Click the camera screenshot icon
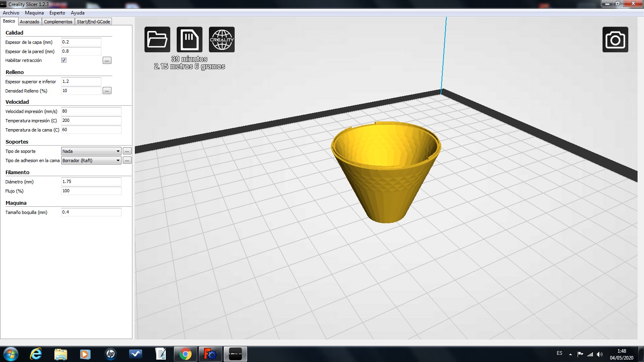Viewport: 644px width, 362px height. (615, 39)
